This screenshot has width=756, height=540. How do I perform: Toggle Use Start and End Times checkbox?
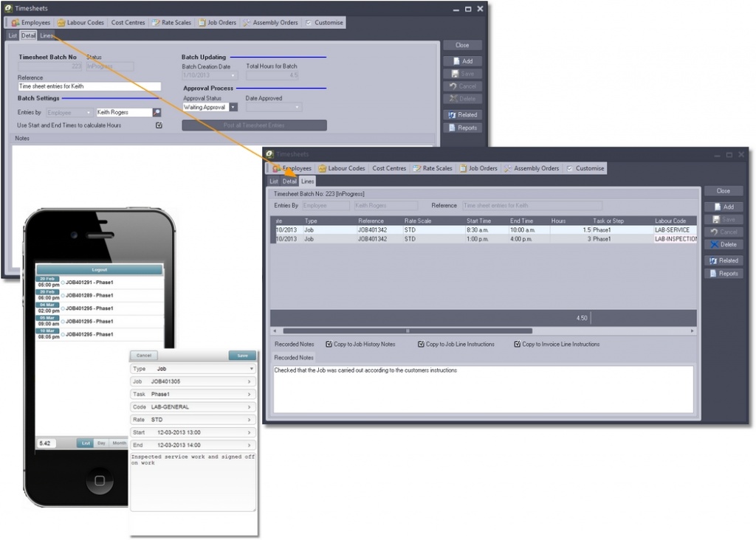[159, 125]
